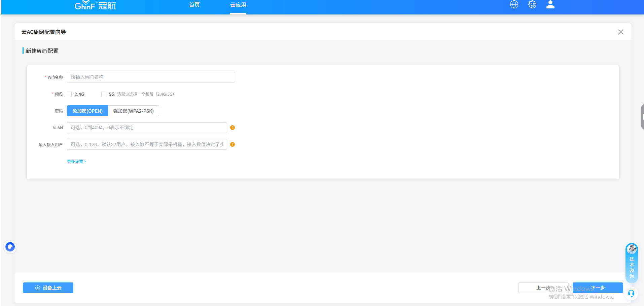Click the headset support icon

[631, 293]
